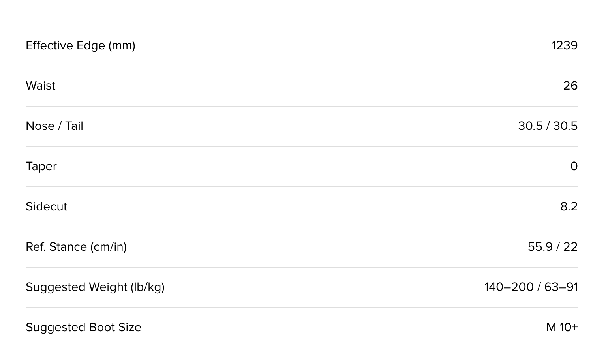Click the 63–91 kilogram weight range
The width and height of the screenshot is (608, 364).
pyautogui.click(x=561, y=287)
